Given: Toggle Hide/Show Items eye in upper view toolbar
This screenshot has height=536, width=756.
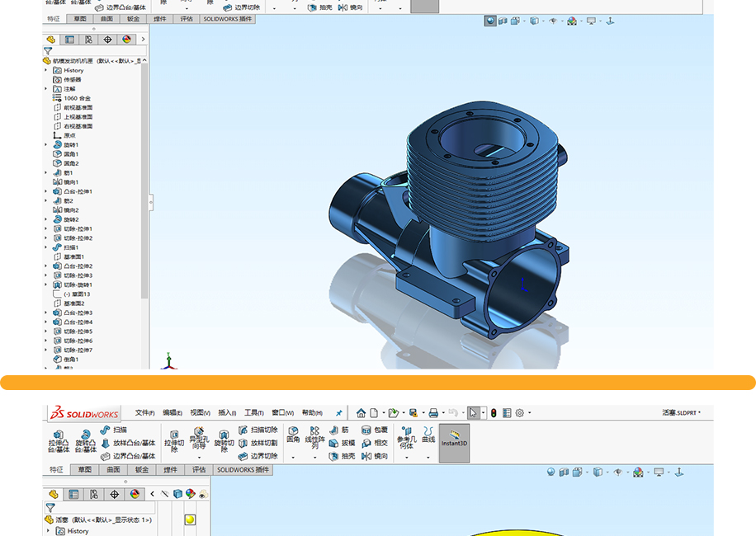Looking at the screenshot, I should pos(553,21).
